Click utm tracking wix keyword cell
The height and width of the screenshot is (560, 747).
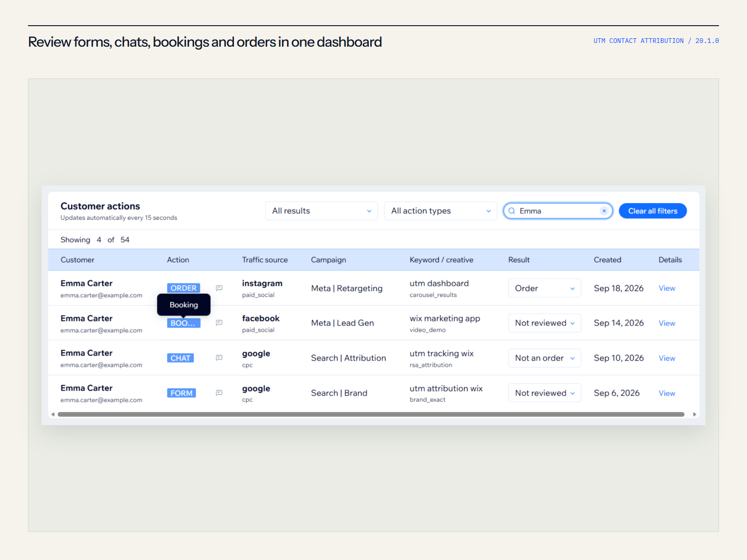(441, 353)
